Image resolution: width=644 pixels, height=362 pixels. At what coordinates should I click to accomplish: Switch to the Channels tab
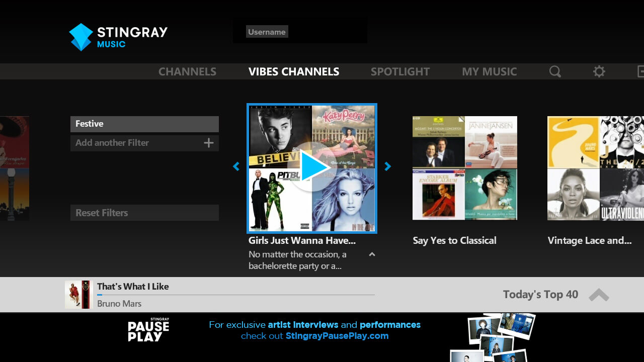(x=187, y=71)
